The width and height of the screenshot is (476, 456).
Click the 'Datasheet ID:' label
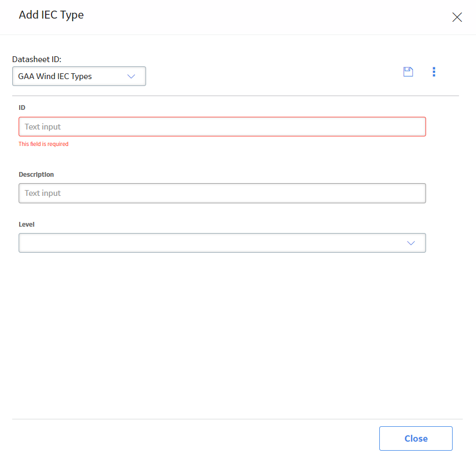[37, 59]
